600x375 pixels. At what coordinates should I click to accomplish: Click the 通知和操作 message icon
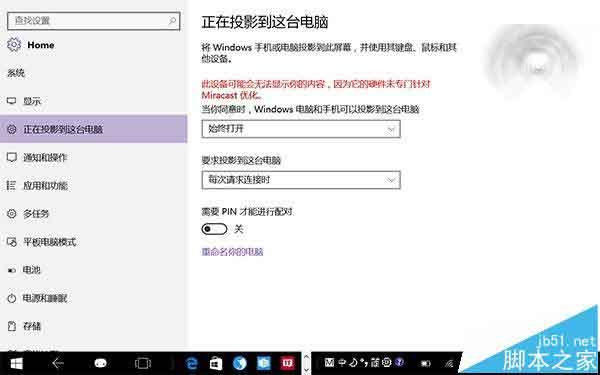tap(11, 157)
